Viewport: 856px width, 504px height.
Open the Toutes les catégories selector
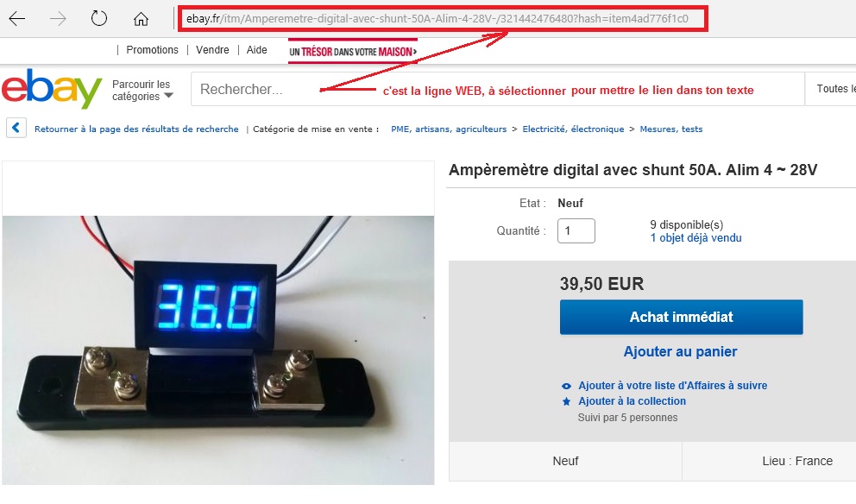[x=830, y=89]
